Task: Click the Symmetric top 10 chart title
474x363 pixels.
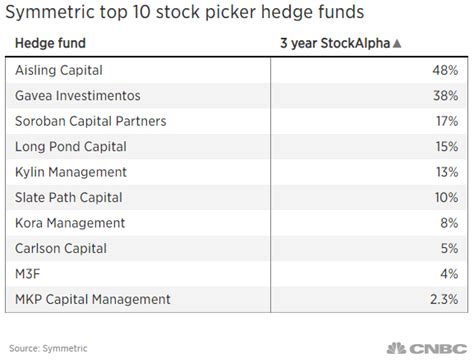Action: 185,12
